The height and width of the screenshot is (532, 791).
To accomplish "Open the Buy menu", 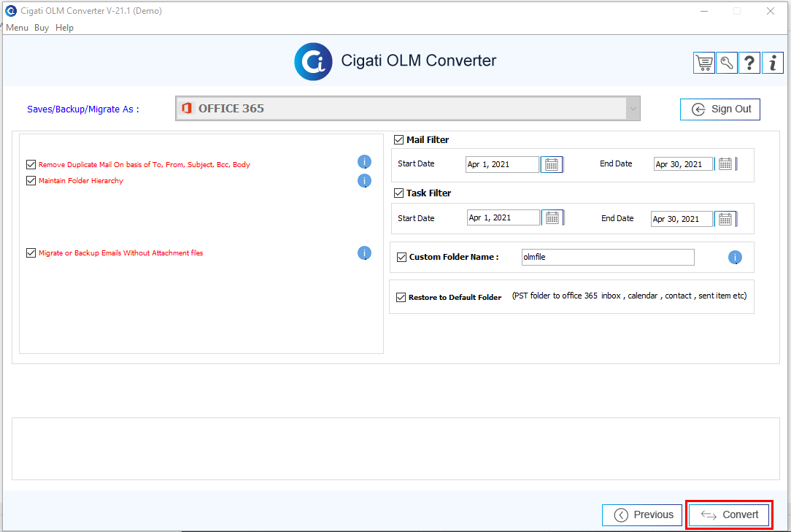I will pos(42,28).
